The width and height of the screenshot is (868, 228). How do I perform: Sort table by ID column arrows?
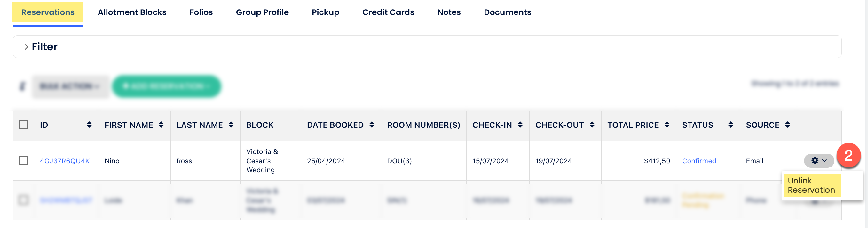click(89, 125)
